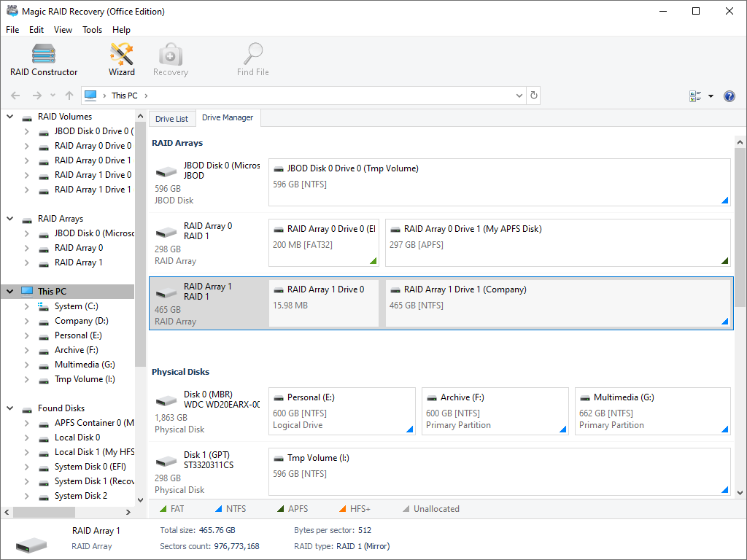The width and height of the screenshot is (747, 560).
Task: Open the RAID Constructor tool
Action: tap(43, 59)
